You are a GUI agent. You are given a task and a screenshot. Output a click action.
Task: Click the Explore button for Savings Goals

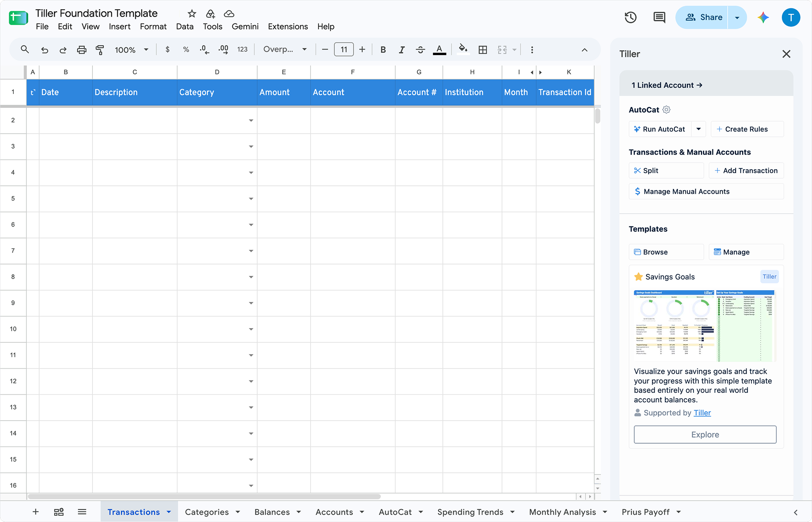(705, 434)
